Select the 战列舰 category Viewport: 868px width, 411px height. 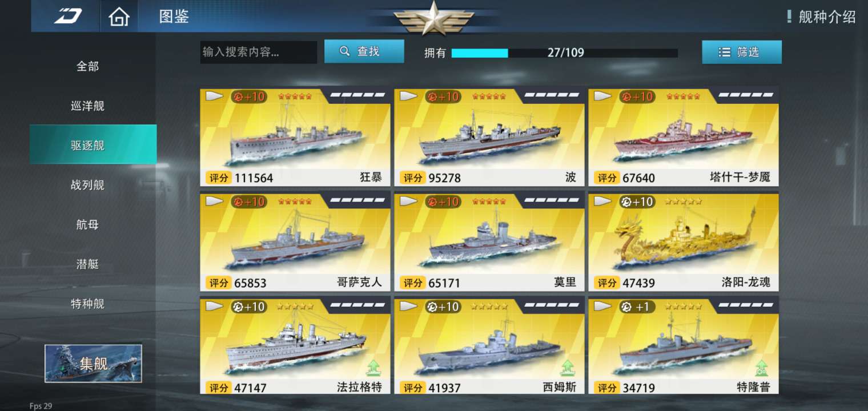point(87,185)
